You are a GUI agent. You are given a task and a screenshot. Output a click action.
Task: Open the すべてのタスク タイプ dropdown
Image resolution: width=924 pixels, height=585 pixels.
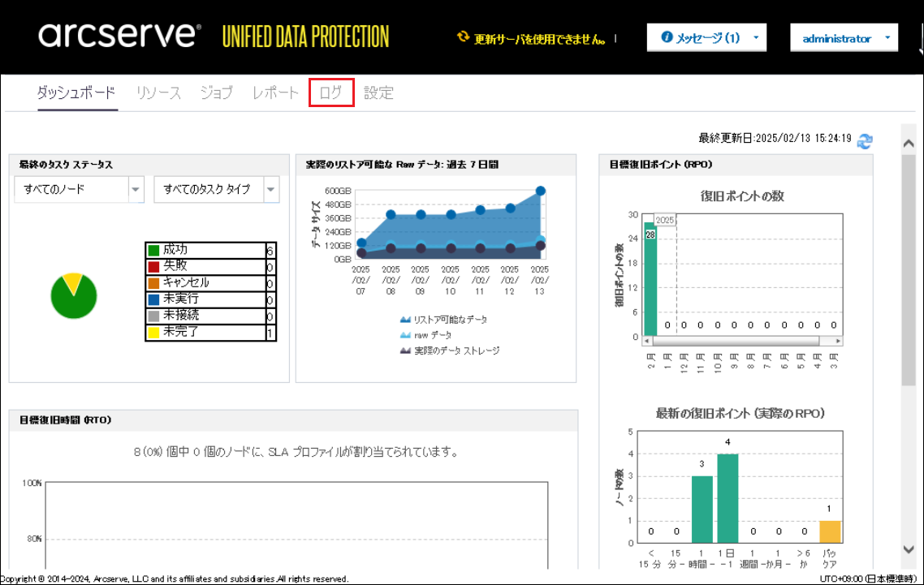[271, 189]
